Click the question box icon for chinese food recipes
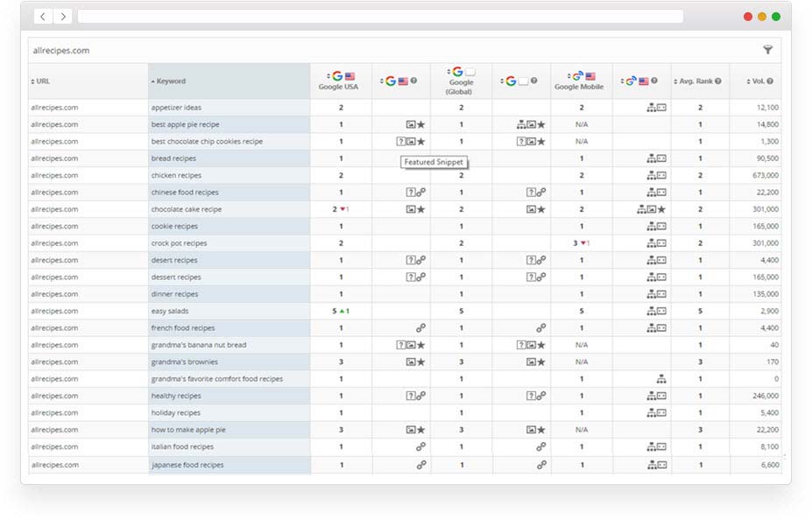The height and width of the screenshot is (520, 812). 410,192
